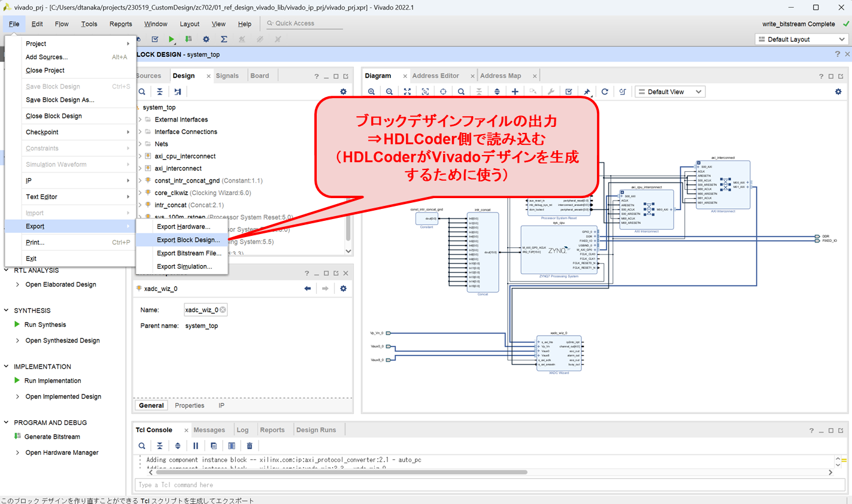Screen dimensions: 852x504
Task: Go back arrow in properties panel
Action: 308,289
